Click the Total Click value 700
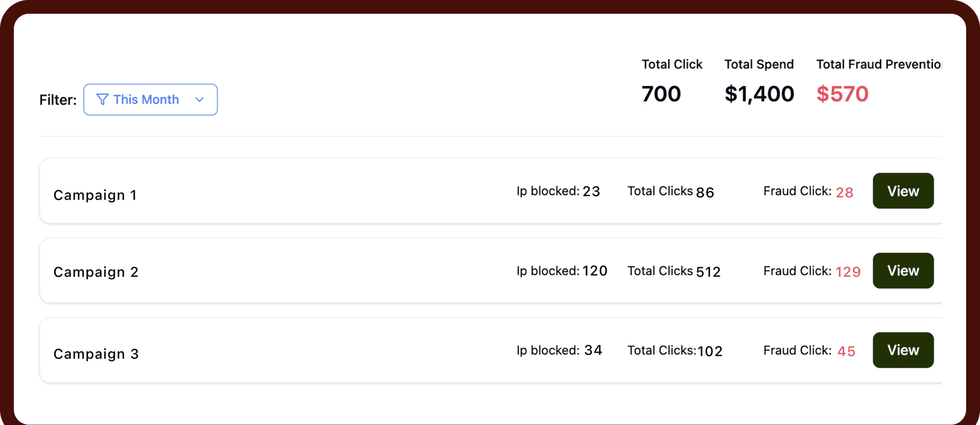 point(661,94)
